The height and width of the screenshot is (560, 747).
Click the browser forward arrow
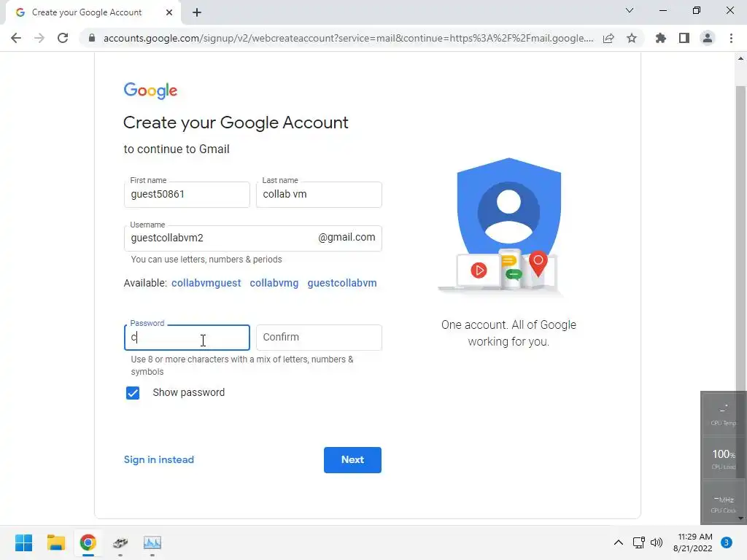pyautogui.click(x=39, y=38)
